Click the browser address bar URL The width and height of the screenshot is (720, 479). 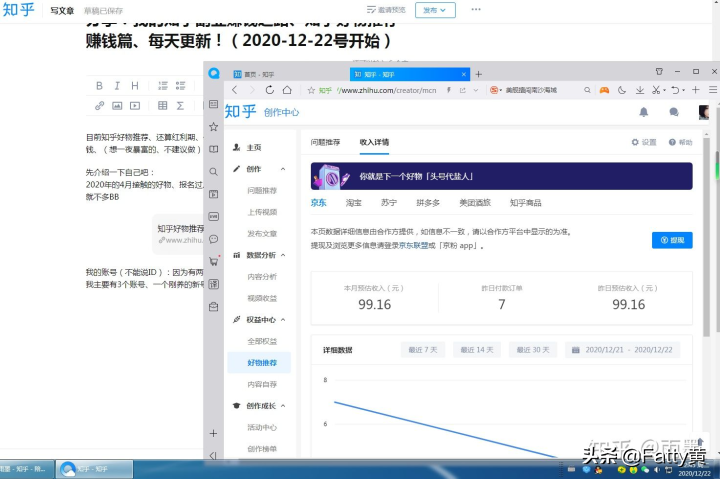click(x=388, y=90)
